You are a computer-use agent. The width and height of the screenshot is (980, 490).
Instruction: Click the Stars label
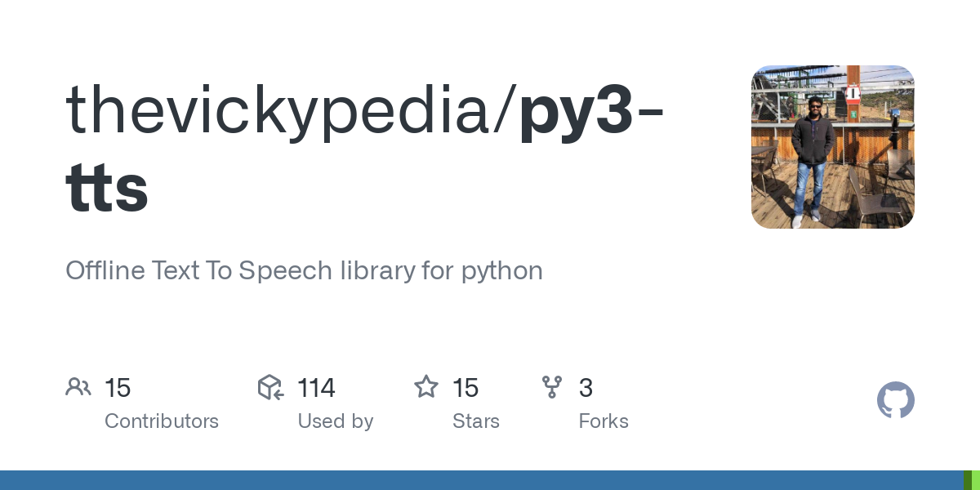[x=476, y=421]
